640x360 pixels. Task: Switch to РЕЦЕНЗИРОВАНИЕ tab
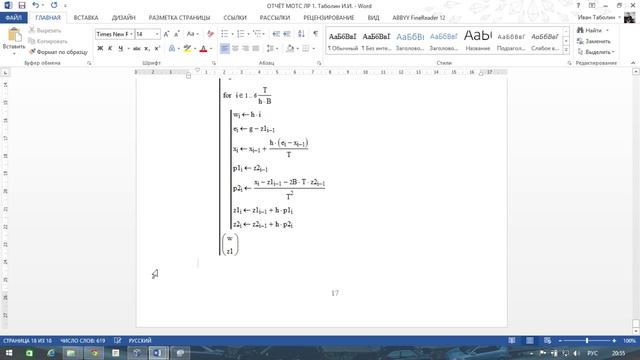click(x=329, y=18)
